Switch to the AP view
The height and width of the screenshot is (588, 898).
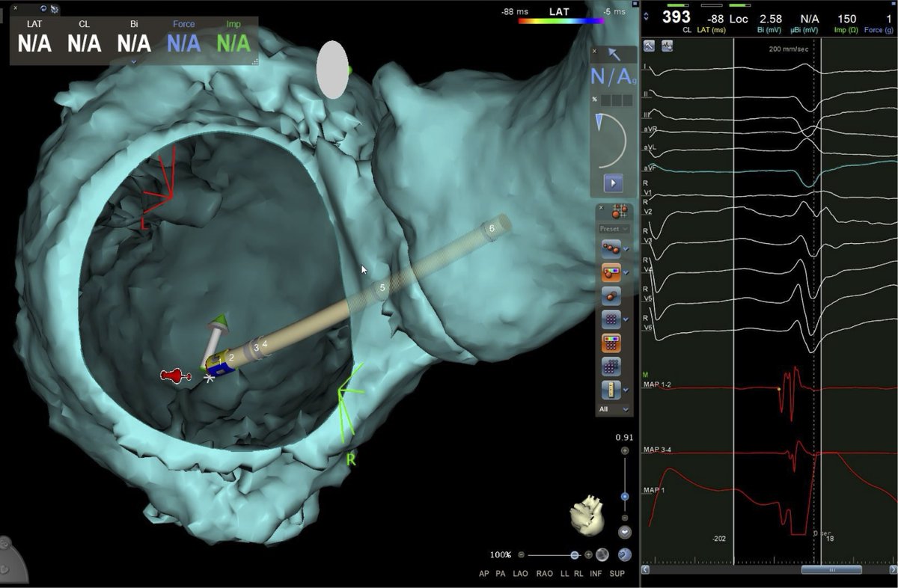[x=485, y=574]
